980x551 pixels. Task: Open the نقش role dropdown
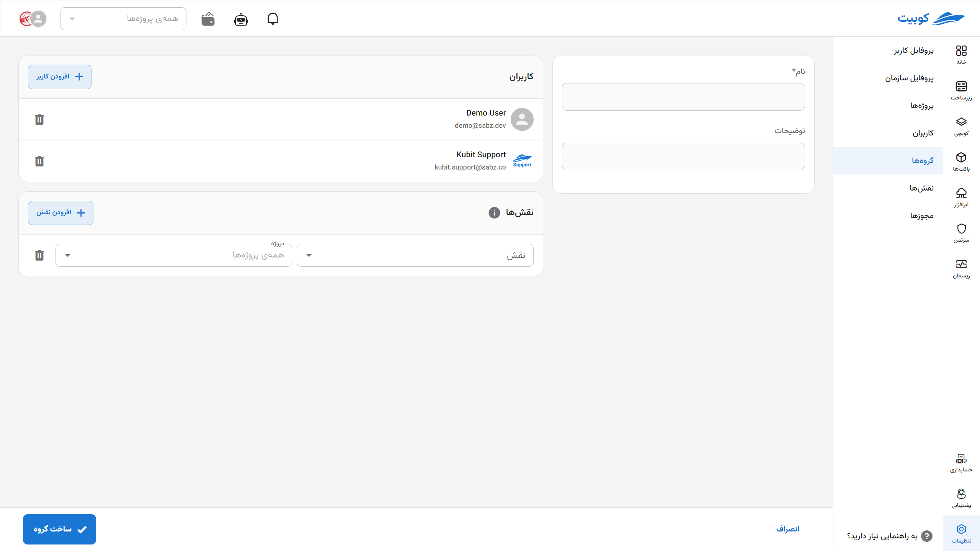[x=415, y=255]
